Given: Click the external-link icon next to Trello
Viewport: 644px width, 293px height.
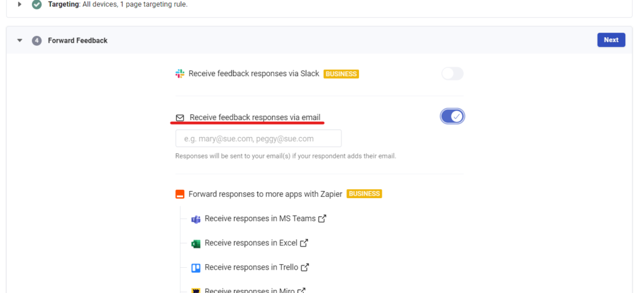Looking at the screenshot, I should point(305,267).
